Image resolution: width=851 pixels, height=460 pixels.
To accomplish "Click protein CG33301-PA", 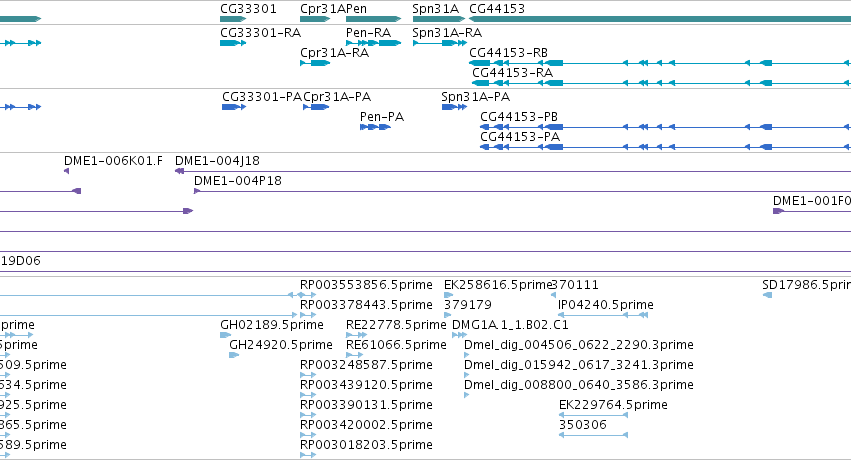I will click(262, 97).
